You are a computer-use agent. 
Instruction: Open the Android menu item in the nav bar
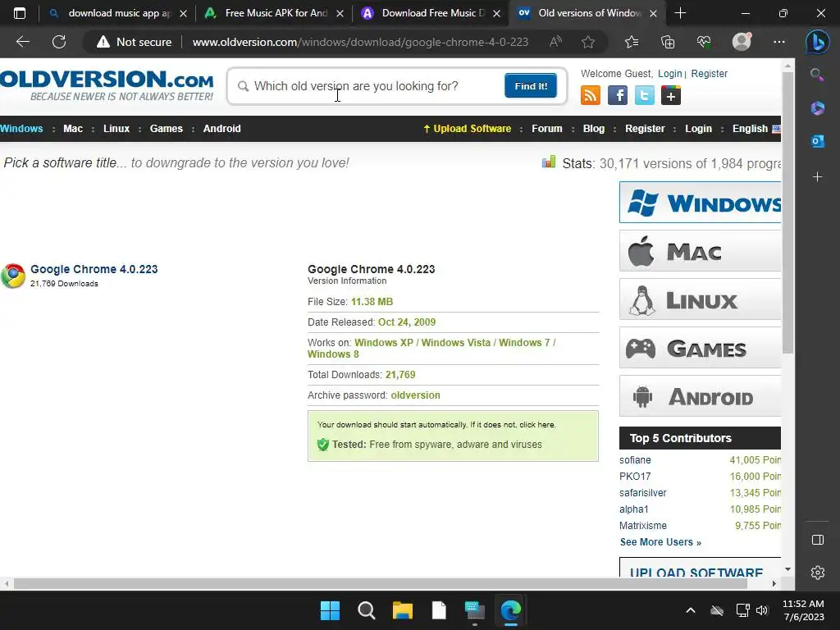pyautogui.click(x=221, y=129)
